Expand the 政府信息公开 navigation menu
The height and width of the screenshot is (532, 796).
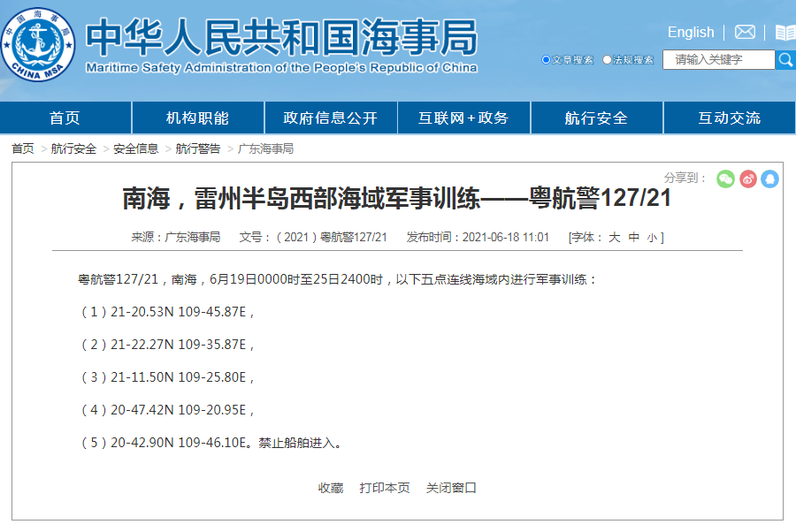click(x=331, y=118)
